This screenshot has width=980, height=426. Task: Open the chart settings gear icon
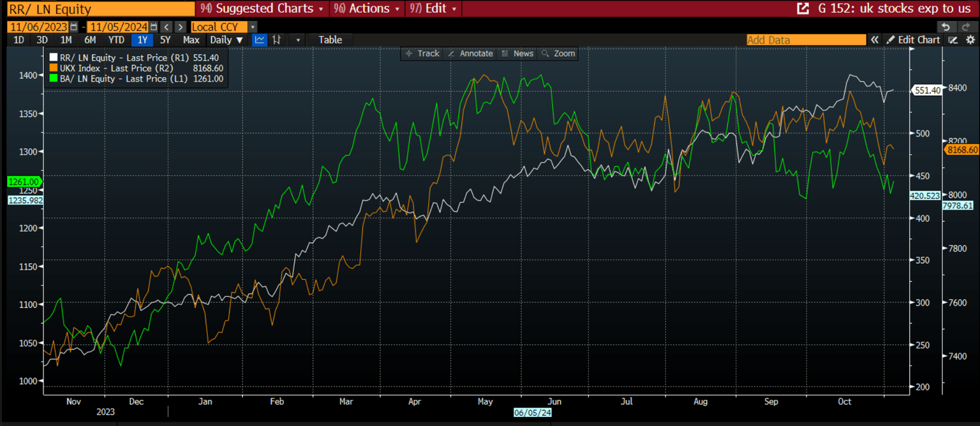coord(970,40)
